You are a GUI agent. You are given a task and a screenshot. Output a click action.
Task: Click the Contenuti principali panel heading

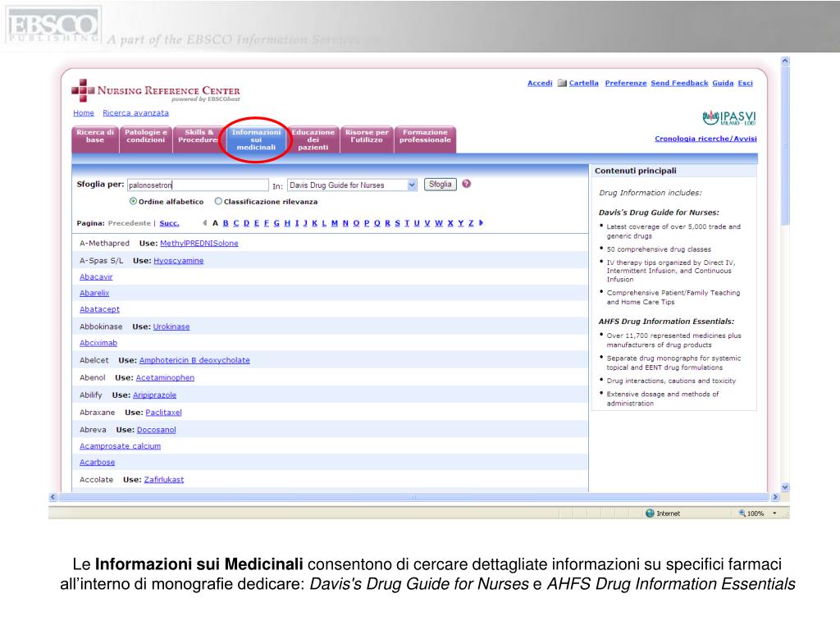click(x=636, y=171)
